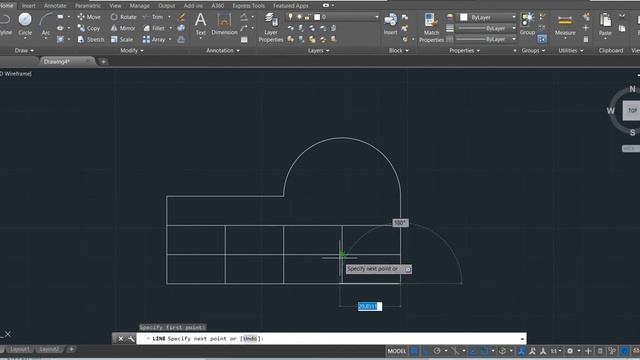Screen dimensions: 640x360
Task: Click the Match Properties tool
Action: pyautogui.click(x=431, y=27)
